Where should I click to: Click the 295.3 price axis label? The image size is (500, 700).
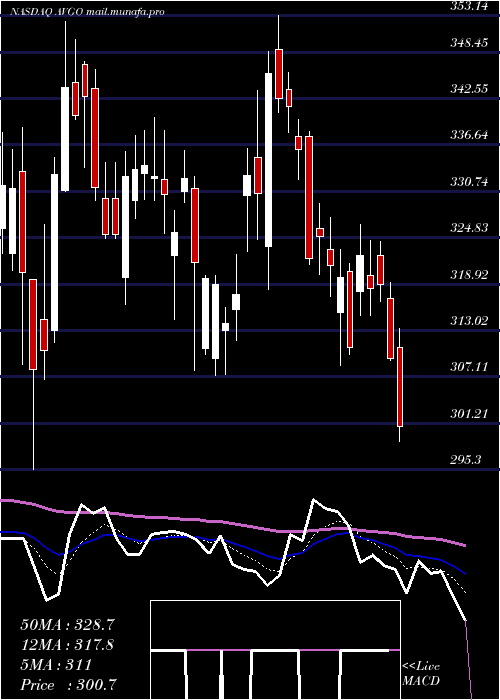pyautogui.click(x=465, y=459)
